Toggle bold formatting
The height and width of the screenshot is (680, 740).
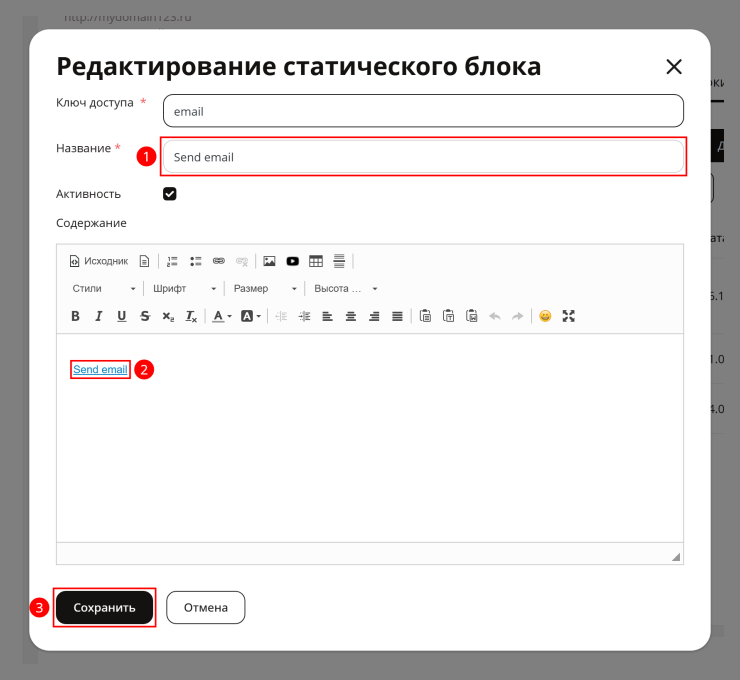click(x=75, y=316)
